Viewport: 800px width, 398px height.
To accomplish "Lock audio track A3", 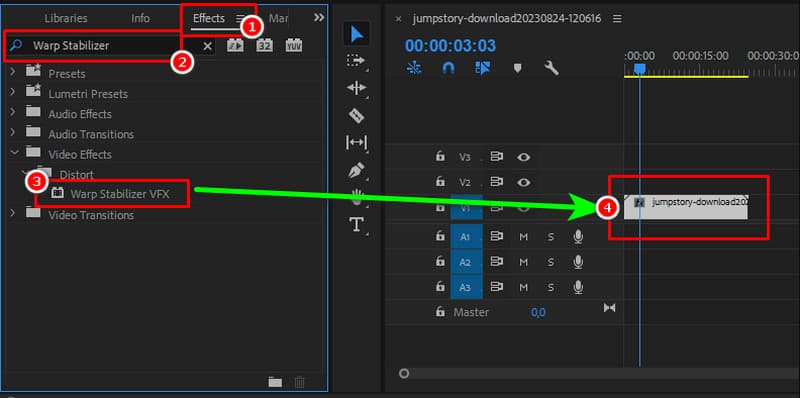I will point(440,287).
